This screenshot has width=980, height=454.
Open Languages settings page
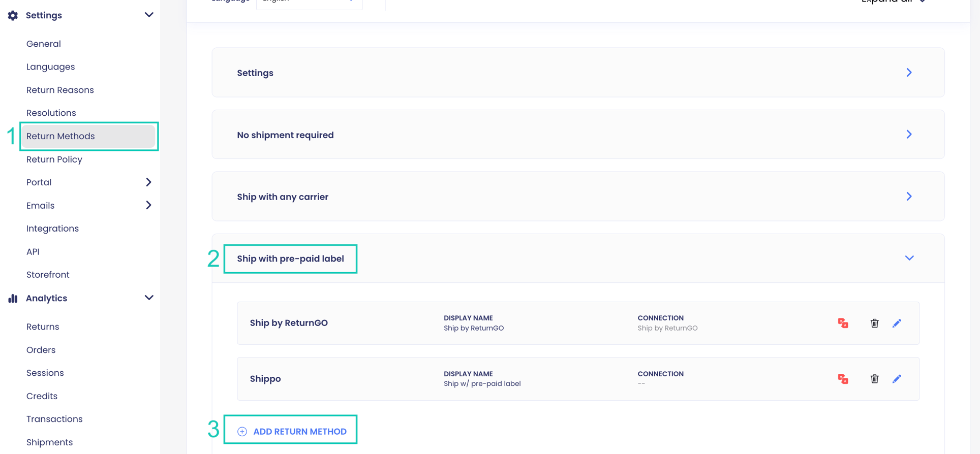pyautogui.click(x=50, y=67)
